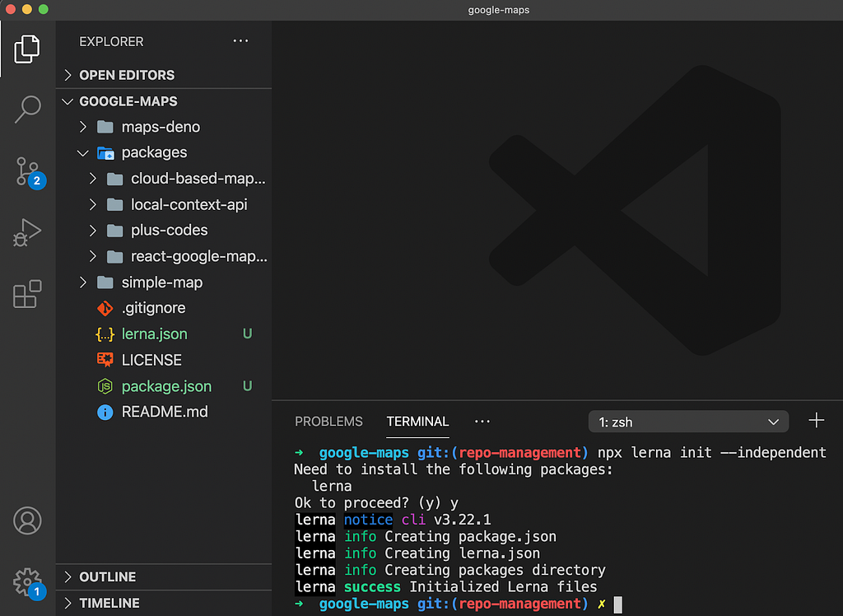Select the react-google-map folder name
The width and height of the screenshot is (843, 616).
coord(199,256)
